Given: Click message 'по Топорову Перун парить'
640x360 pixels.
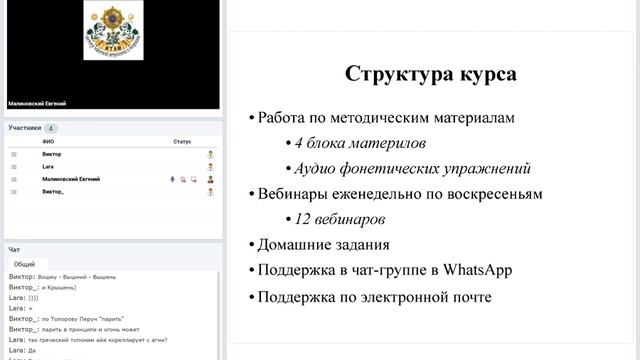Looking at the screenshot, I should click(x=82, y=319).
